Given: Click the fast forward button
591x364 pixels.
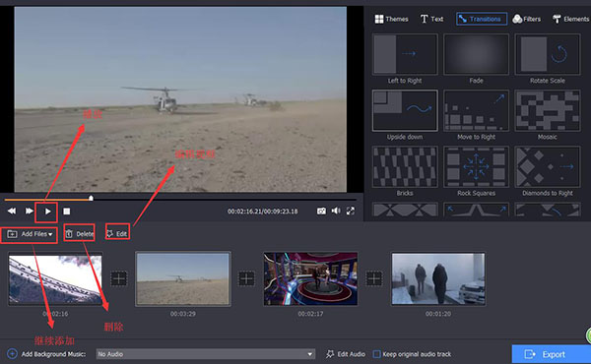Looking at the screenshot, I should point(29,212).
